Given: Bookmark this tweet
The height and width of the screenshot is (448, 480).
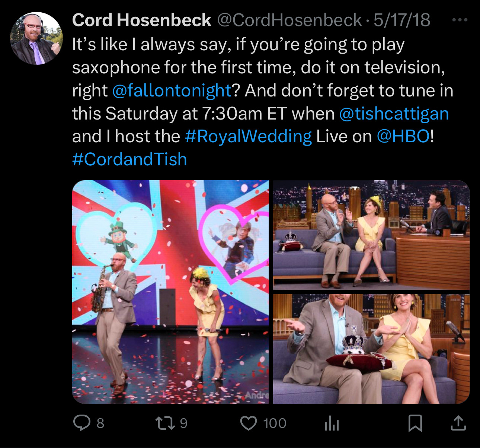Looking at the screenshot, I should tap(415, 423).
